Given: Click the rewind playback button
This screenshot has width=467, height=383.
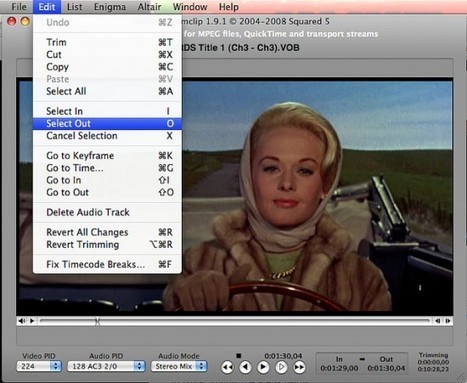Looking at the screenshot, I should point(228,367).
